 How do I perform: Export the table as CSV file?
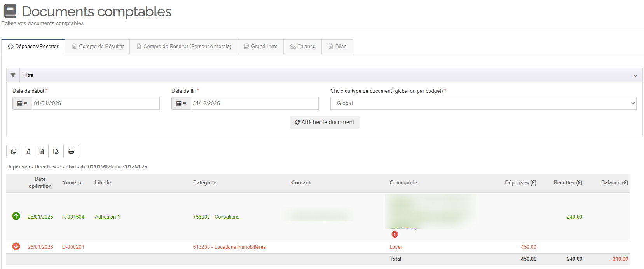point(42,151)
